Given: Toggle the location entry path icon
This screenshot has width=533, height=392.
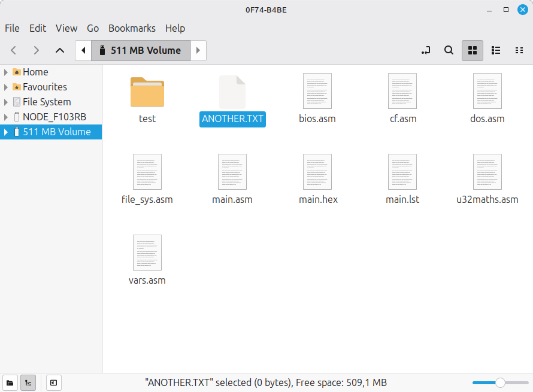Looking at the screenshot, I should click(x=426, y=51).
